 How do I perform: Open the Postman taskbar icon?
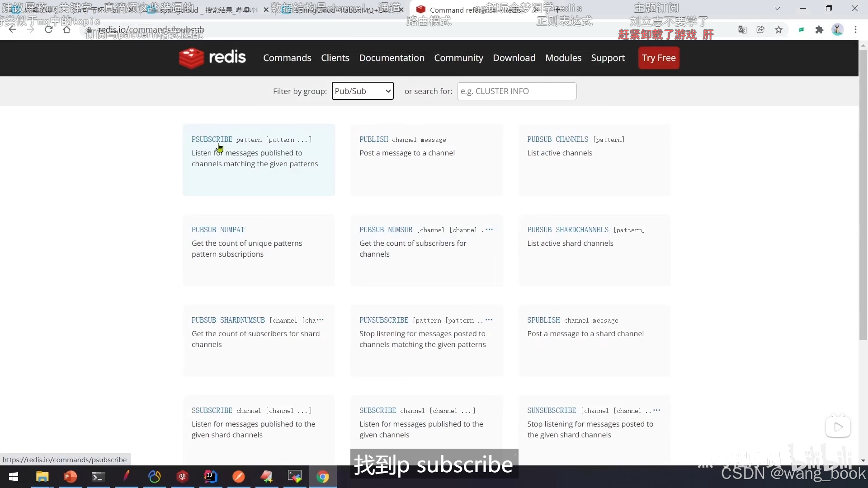point(239,477)
